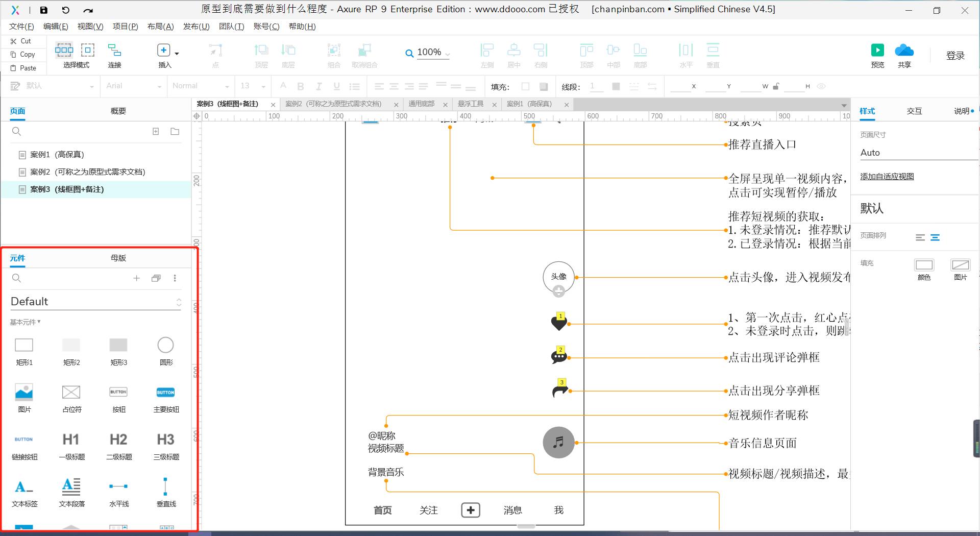
Task: Click the 首页 label in wireframe
Action: pyautogui.click(x=383, y=510)
